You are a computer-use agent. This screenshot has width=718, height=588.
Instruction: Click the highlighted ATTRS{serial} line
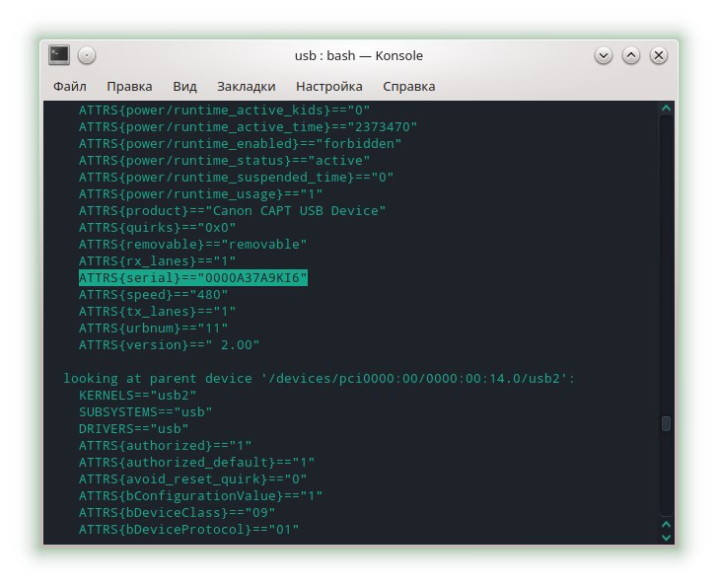point(192,277)
